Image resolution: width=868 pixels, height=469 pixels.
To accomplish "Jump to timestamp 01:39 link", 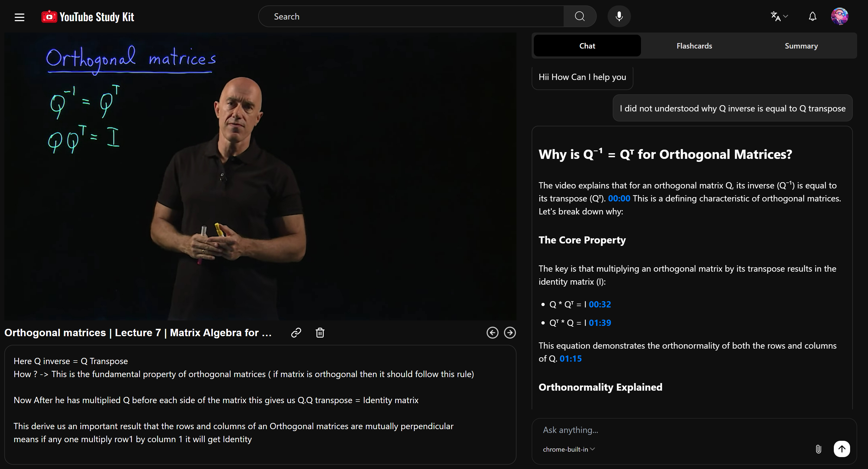I will pos(600,323).
